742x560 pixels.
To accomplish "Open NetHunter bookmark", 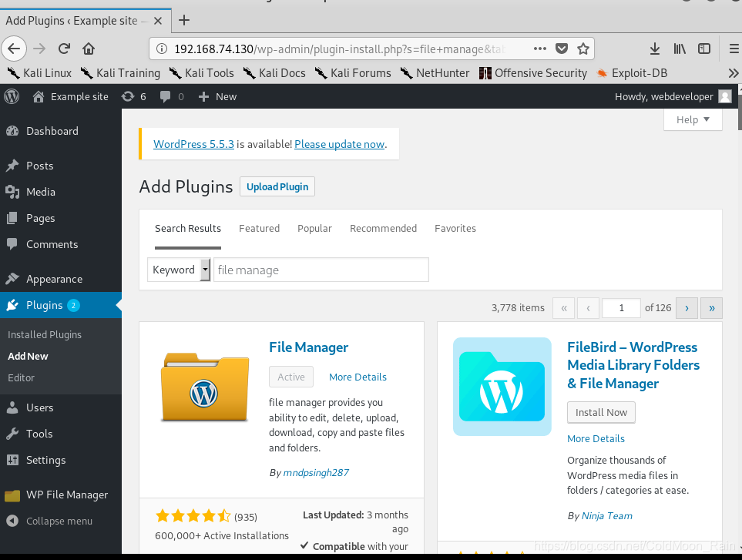I will click(x=435, y=73).
